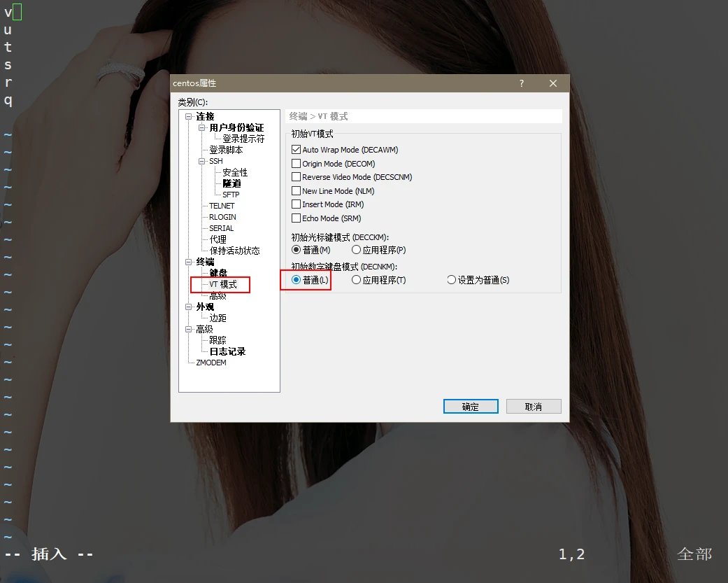Image resolution: width=728 pixels, height=583 pixels.
Task: Choose 应用程序(T) for numeric keypad mode
Action: click(357, 280)
